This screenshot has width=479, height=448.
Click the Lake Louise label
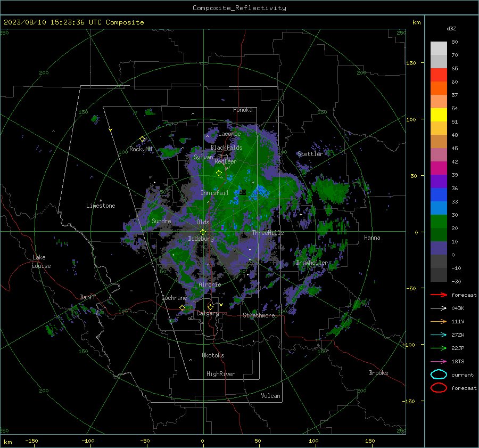(41, 262)
